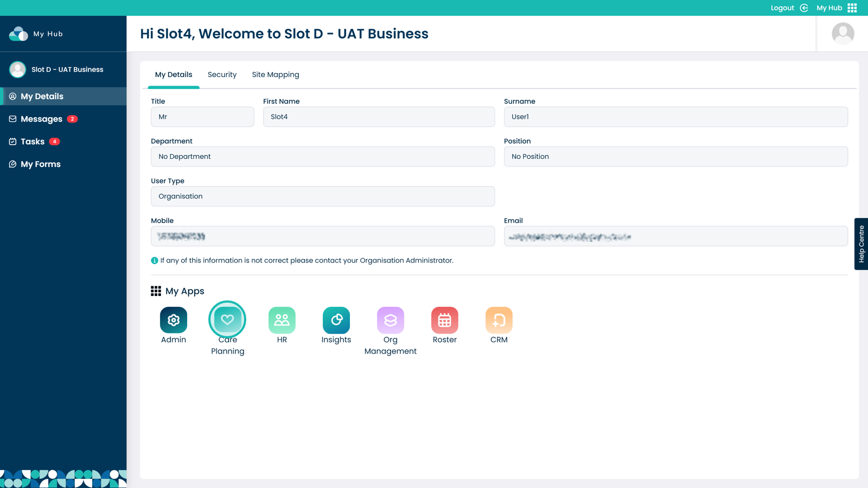Open the Roster app
Viewport: 868px width, 488px height.
(x=444, y=320)
